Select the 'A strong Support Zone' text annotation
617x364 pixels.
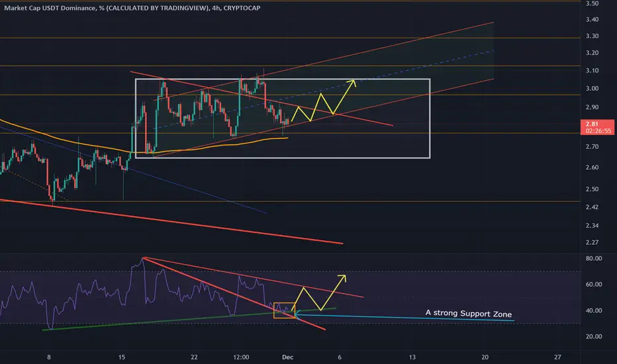pos(469,313)
